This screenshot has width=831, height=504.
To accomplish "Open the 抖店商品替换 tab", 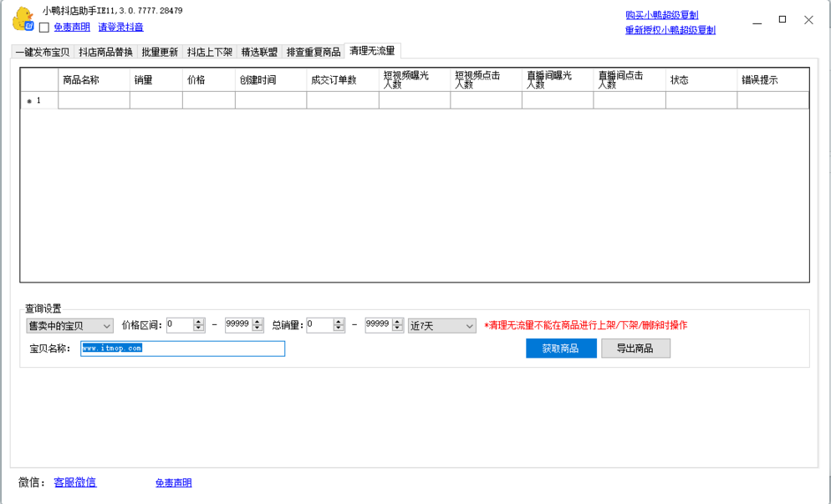I will click(105, 52).
